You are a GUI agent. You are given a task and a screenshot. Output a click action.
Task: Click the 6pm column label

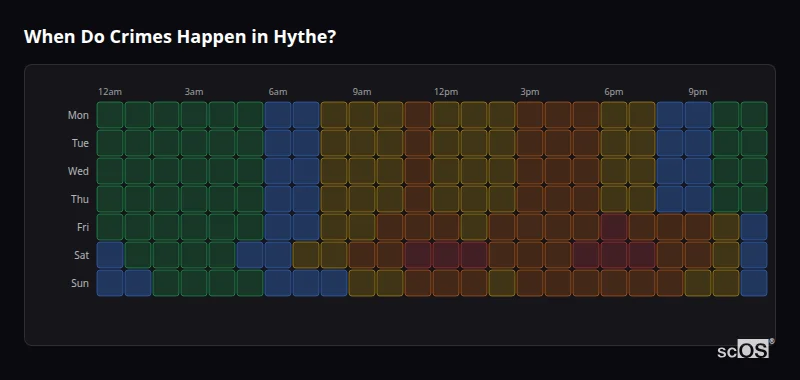point(614,92)
